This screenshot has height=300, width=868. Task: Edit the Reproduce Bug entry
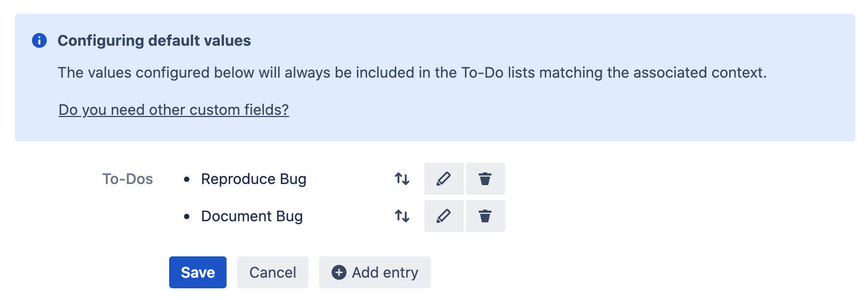click(444, 179)
